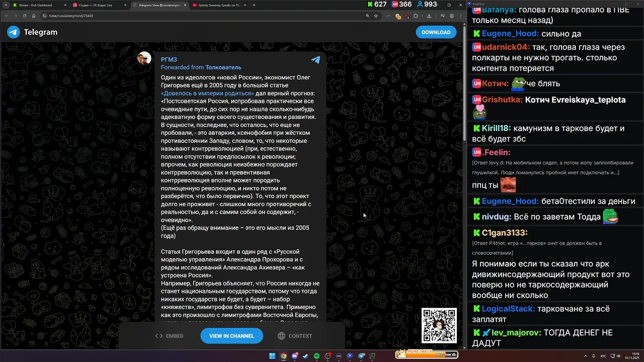The height and width of the screenshot is (362, 644).
Task: Click the DOWNLOAD button
Action: pyautogui.click(x=436, y=32)
